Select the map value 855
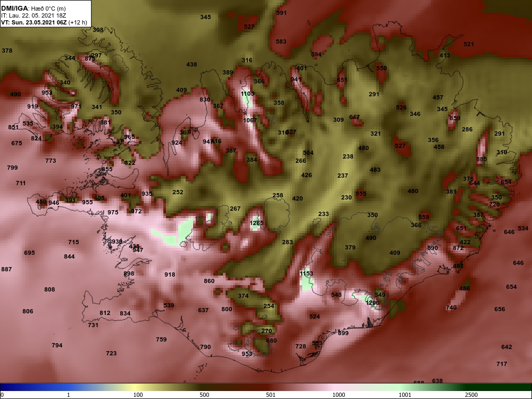 (x=107, y=169)
